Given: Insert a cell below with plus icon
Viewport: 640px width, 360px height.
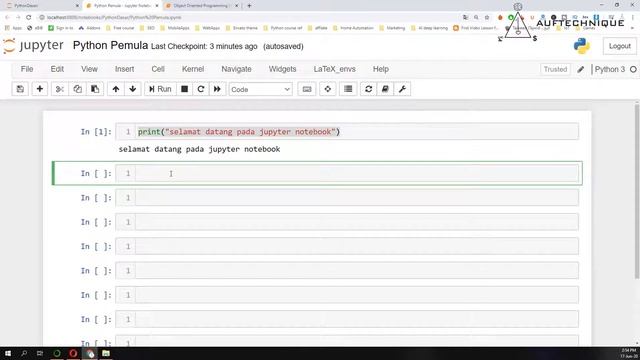Looking at the screenshot, I should click(40, 89).
